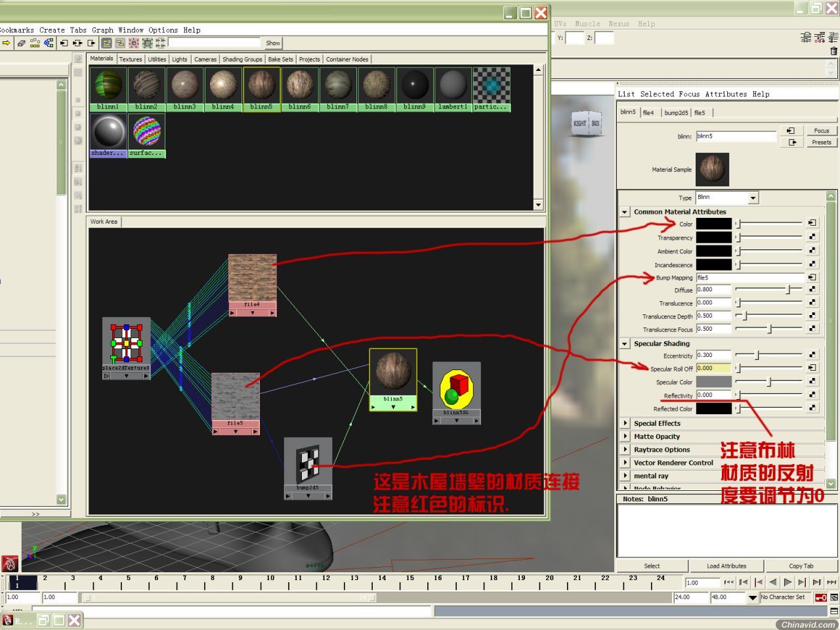
Task: Click the go to end playback button
Action: [831, 582]
